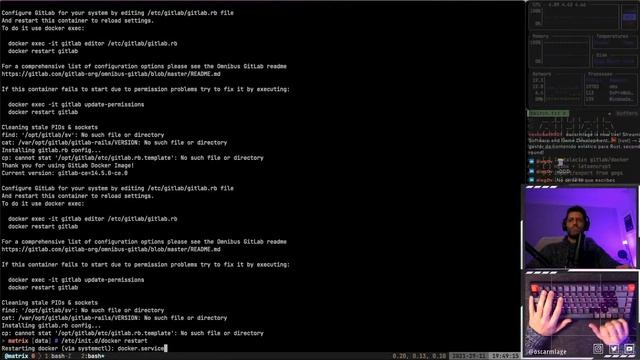Click the Buffers label above the chat
Viewport: 640px width, 360px height.
point(627,113)
